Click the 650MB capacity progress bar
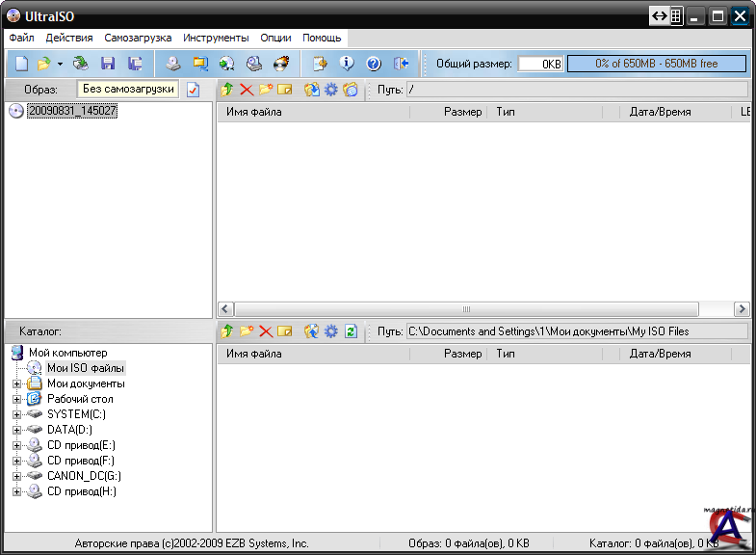 [656, 64]
